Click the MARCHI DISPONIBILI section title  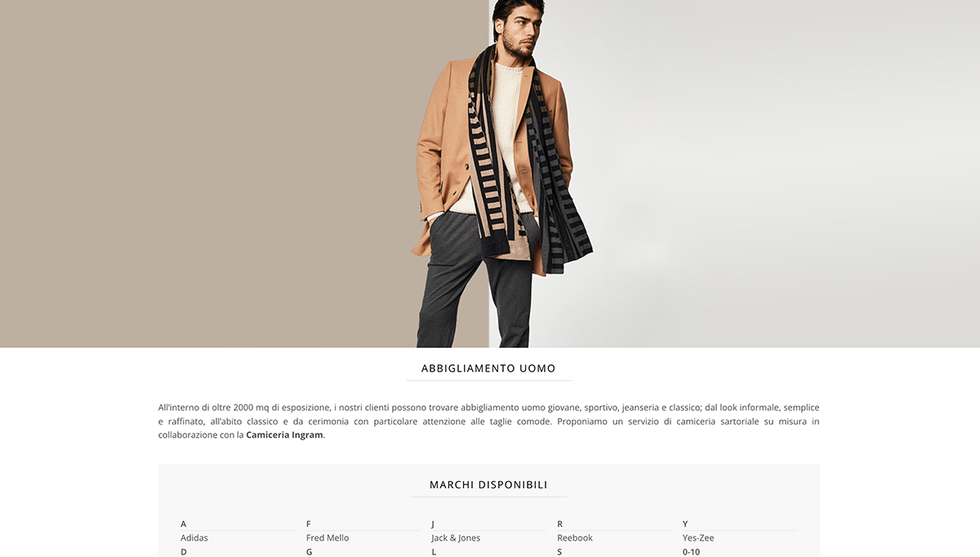coord(488,485)
